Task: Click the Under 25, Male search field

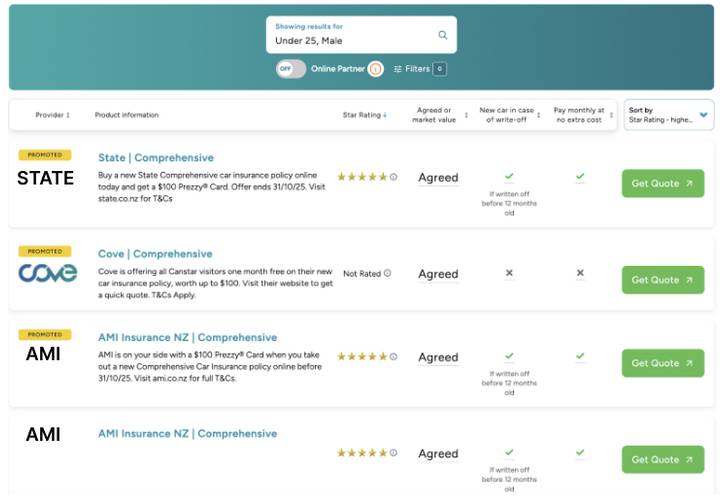Action: click(x=361, y=35)
